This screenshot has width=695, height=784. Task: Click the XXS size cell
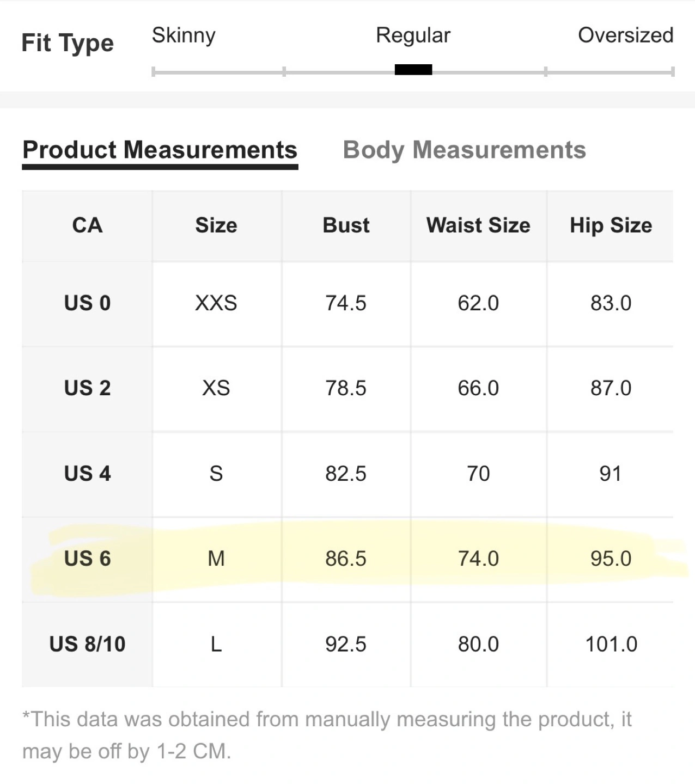click(216, 303)
